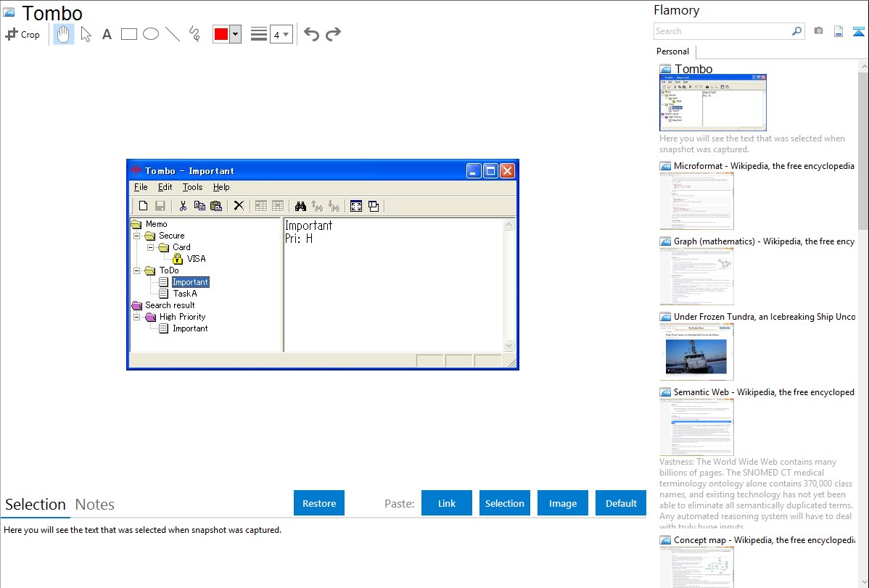Click Tombo's binoculars Find icon
The width and height of the screenshot is (869, 588).
pyautogui.click(x=300, y=206)
